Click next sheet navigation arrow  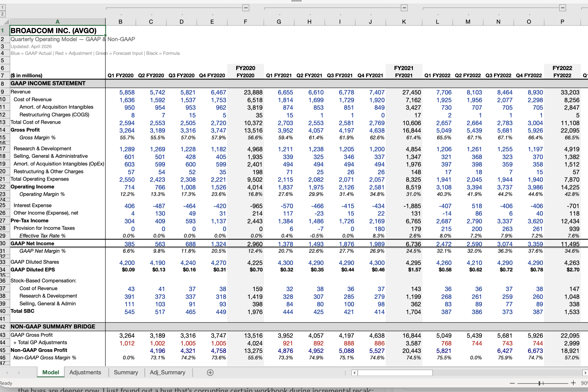pyautogui.click(x=19, y=373)
